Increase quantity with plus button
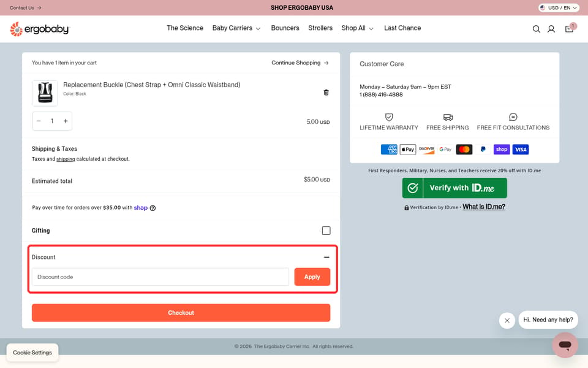 pyautogui.click(x=66, y=121)
